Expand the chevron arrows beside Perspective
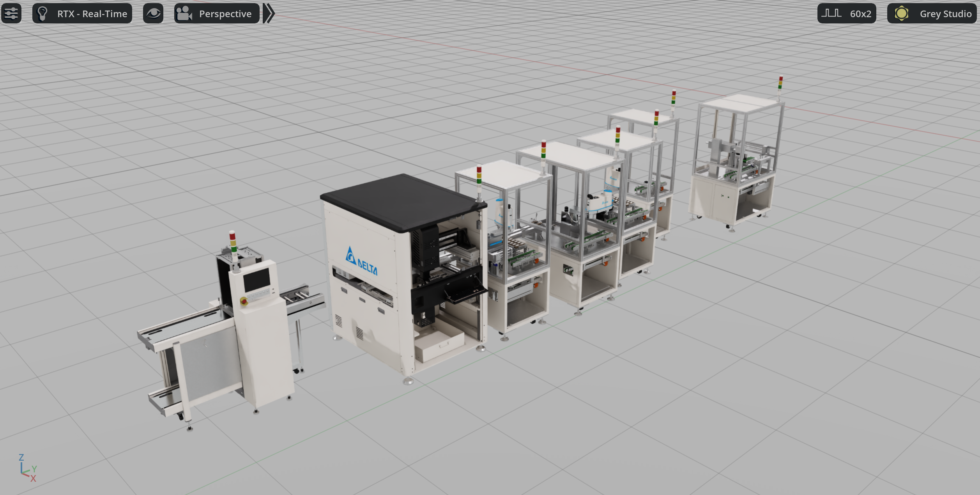The width and height of the screenshot is (980, 495). point(269,14)
